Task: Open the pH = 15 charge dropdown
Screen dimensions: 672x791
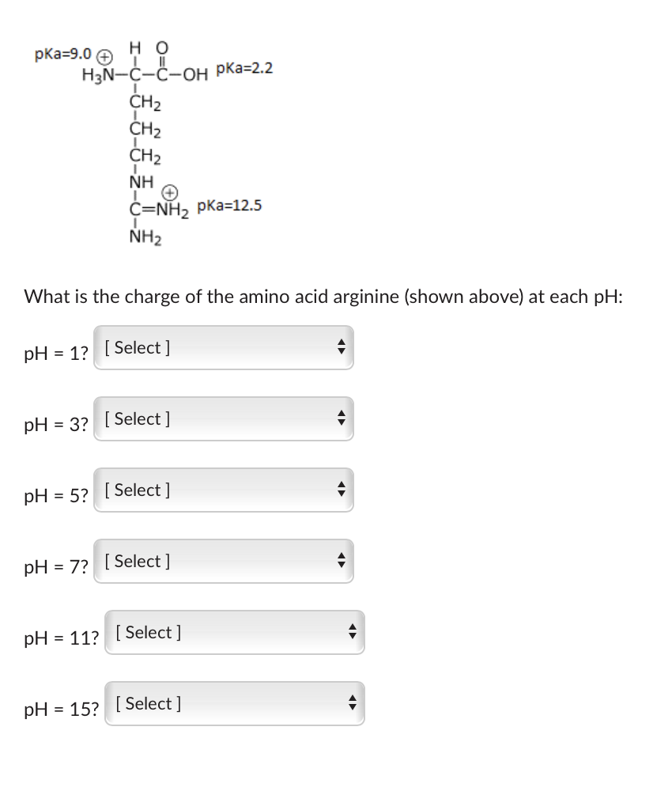Action: point(233,702)
